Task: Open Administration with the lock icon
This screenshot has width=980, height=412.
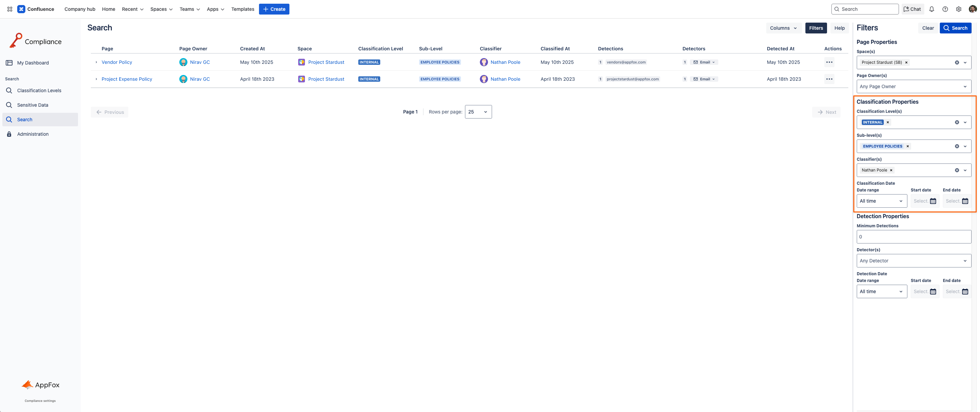Action: coord(33,134)
